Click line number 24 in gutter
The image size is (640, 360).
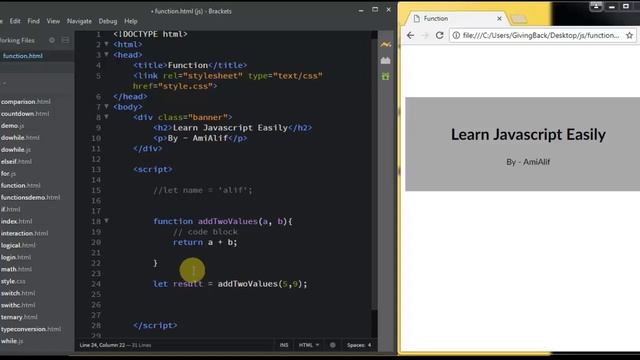point(96,284)
